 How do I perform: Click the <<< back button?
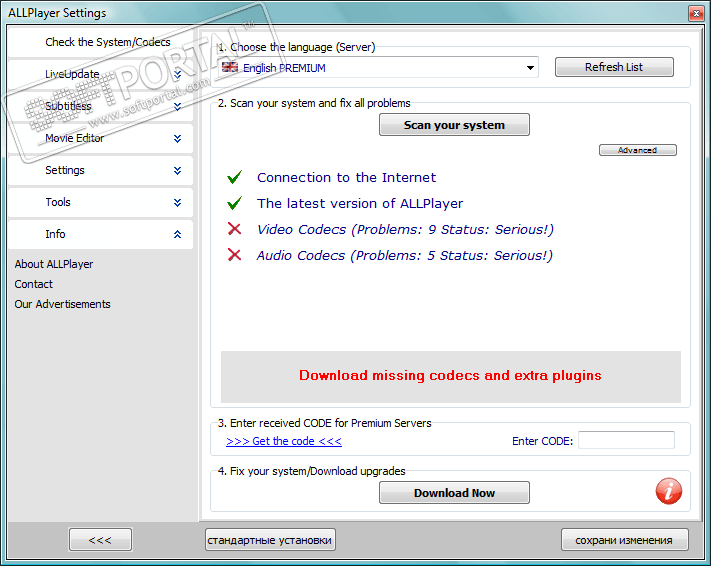[x=100, y=540]
